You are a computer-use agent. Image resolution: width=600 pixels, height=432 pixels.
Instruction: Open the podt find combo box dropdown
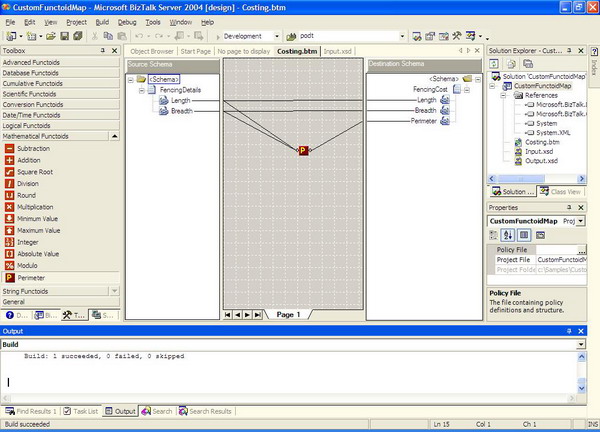(402, 36)
